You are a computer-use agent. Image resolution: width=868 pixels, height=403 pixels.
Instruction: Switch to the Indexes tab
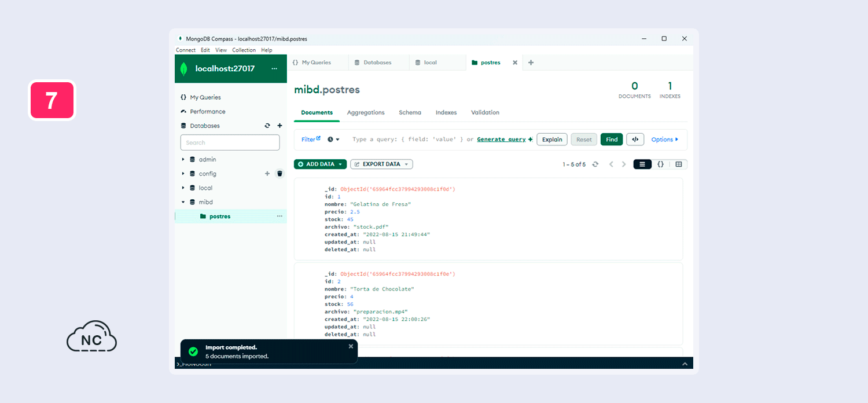coord(446,112)
